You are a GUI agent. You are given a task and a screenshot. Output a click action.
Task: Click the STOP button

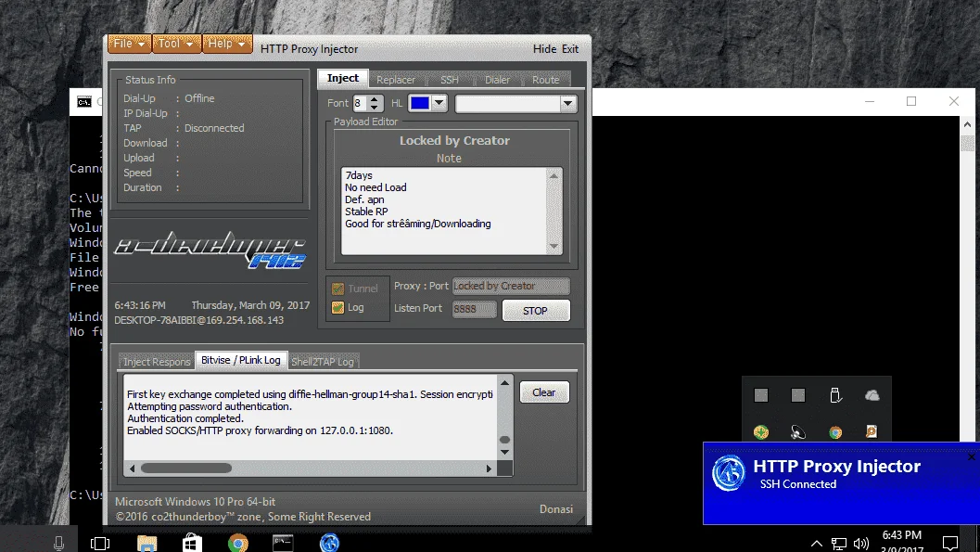point(536,311)
